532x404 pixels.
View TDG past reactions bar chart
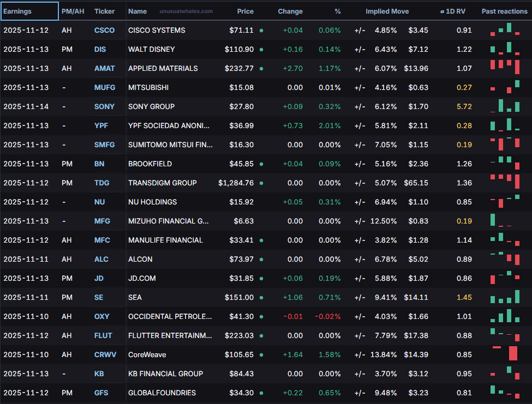[x=505, y=182]
